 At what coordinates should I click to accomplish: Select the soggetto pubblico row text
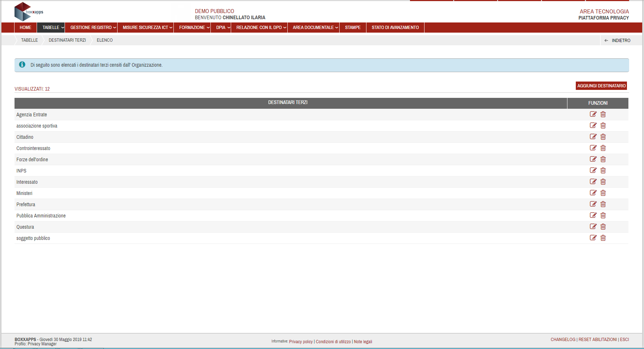coord(33,238)
